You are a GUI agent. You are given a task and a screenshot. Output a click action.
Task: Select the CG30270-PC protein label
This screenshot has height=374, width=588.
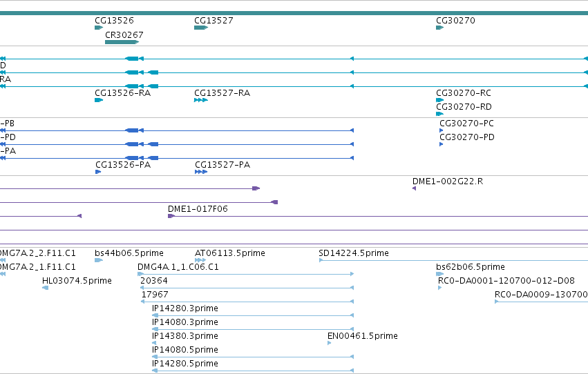[466, 123]
